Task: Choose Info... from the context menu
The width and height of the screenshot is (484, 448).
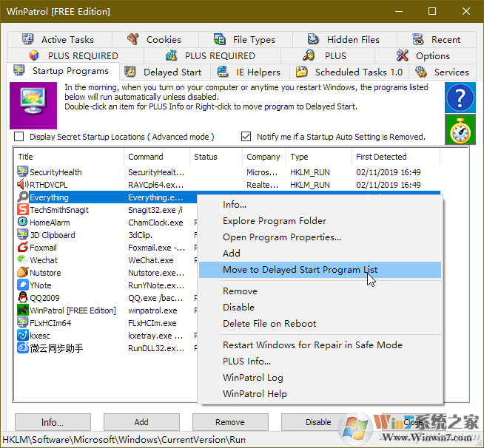Action: (320, 205)
